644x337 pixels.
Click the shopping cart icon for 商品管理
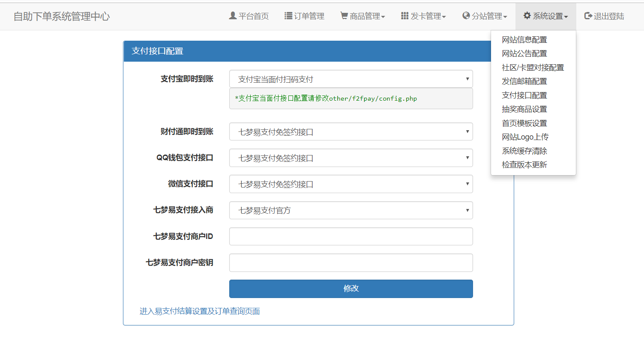(344, 16)
